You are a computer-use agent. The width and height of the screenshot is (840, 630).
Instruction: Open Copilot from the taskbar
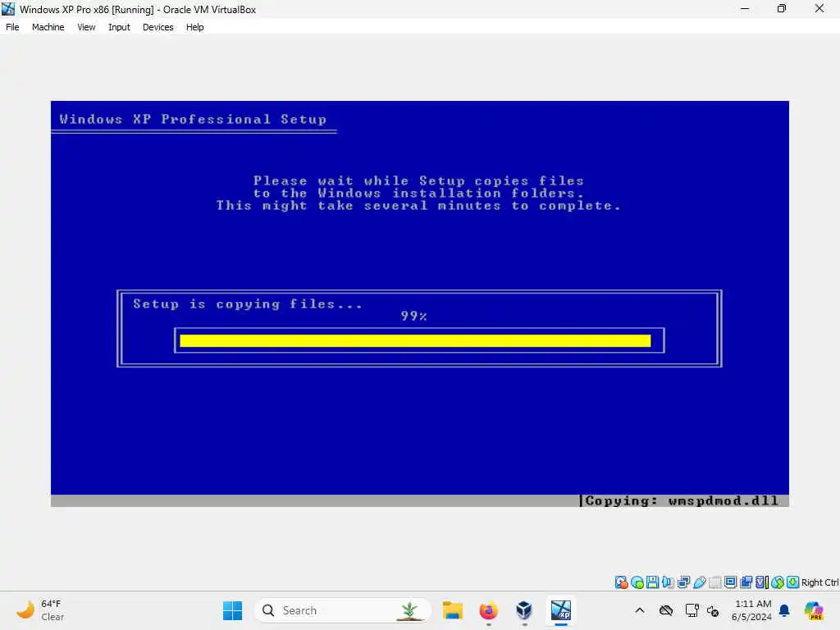point(814,610)
